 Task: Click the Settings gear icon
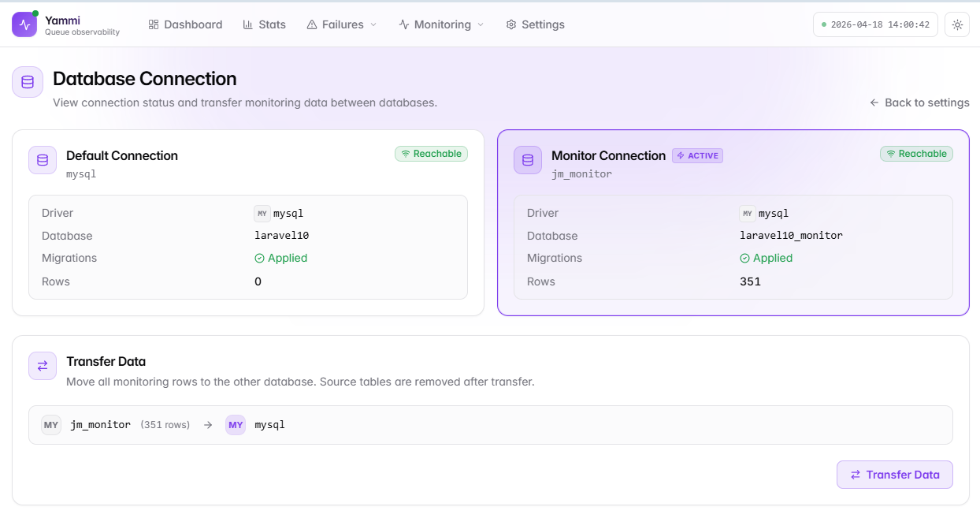coord(511,24)
